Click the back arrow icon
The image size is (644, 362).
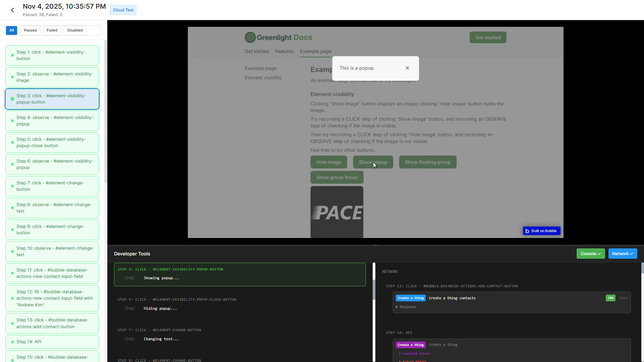[12, 10]
